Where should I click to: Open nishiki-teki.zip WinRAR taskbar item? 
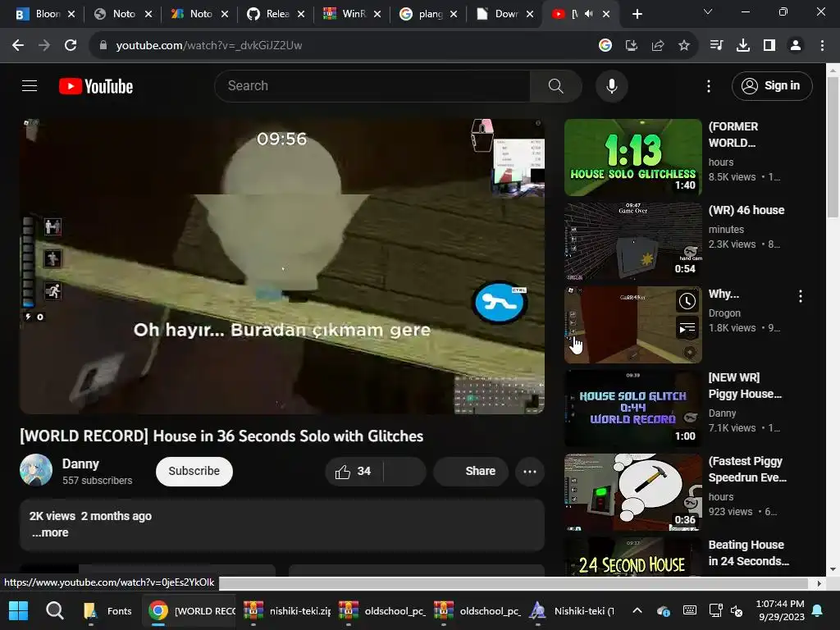point(286,610)
